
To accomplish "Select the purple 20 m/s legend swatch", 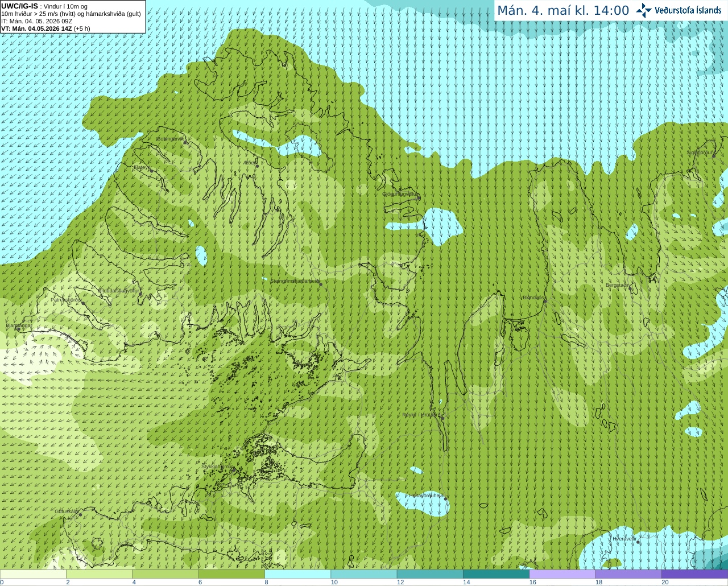I will click(694, 574).
